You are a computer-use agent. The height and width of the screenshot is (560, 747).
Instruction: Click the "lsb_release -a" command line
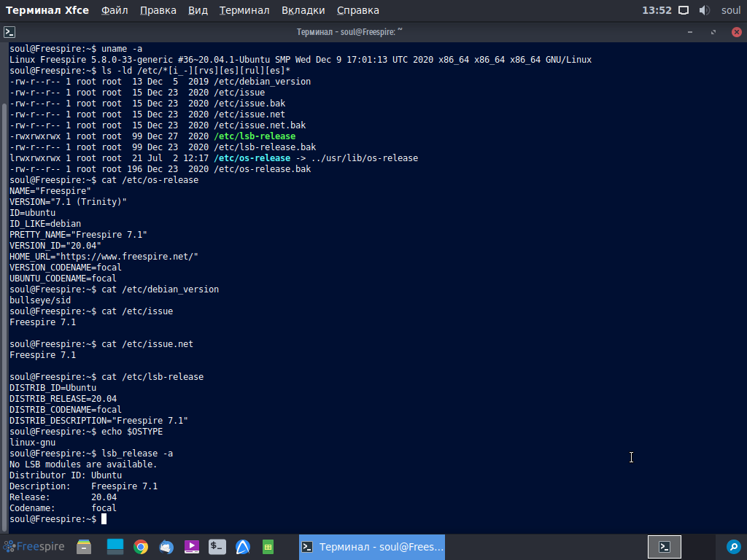(91, 454)
